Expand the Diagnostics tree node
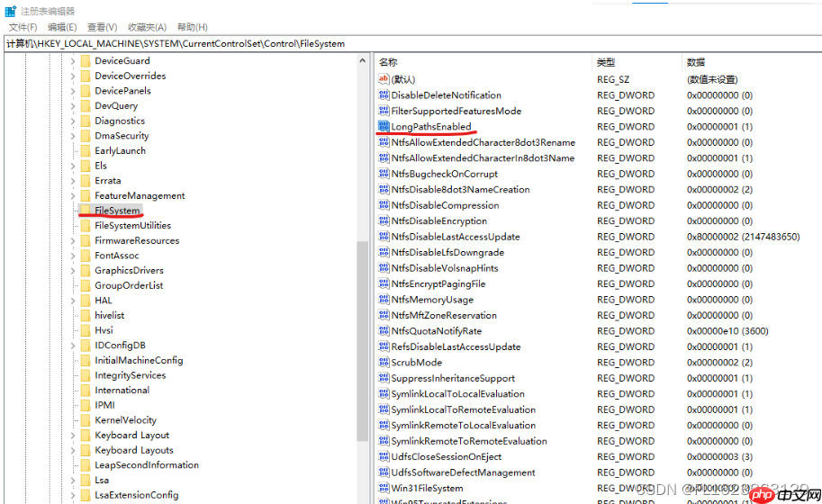The height and width of the screenshot is (504, 822). coord(73,121)
